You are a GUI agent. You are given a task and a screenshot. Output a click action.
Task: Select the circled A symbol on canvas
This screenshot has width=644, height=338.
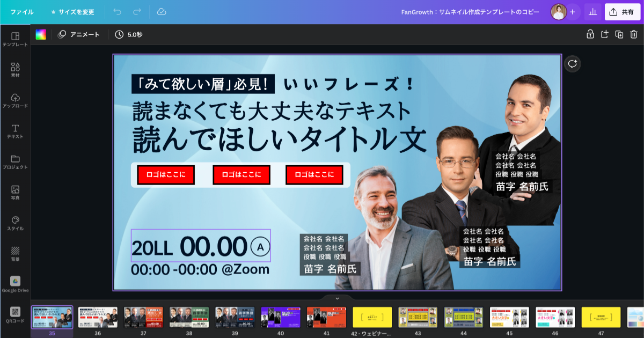coord(260,247)
